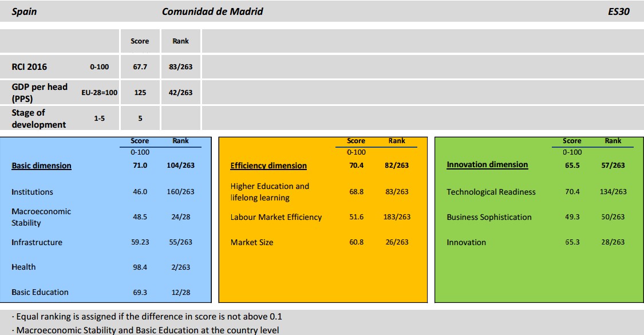
Task: Select the RCI 2016 rank 83/263
Action: 180,67
